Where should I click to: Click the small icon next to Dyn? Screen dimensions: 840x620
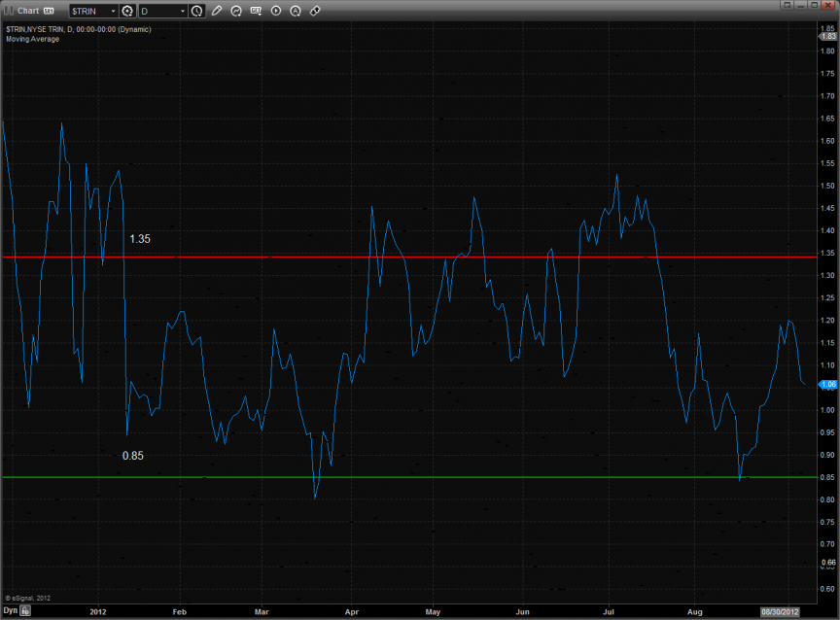click(x=26, y=612)
